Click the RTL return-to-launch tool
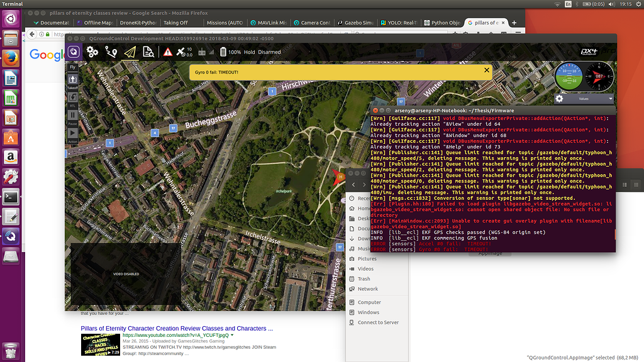644x362 pixels. [x=73, y=99]
